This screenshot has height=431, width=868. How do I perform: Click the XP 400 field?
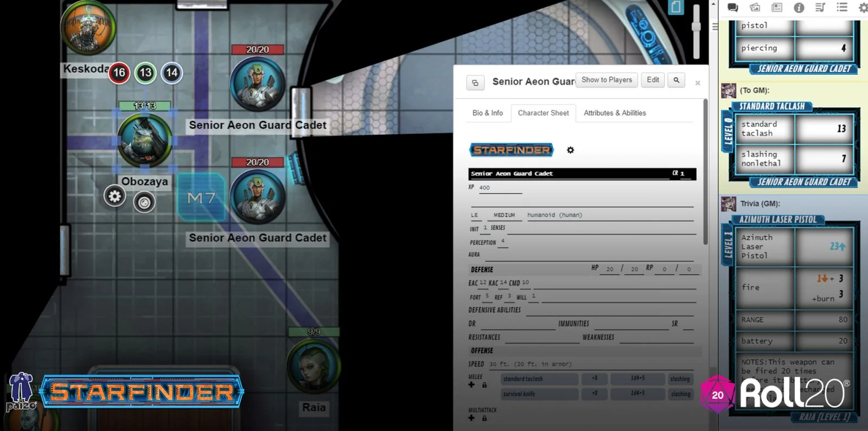(499, 188)
